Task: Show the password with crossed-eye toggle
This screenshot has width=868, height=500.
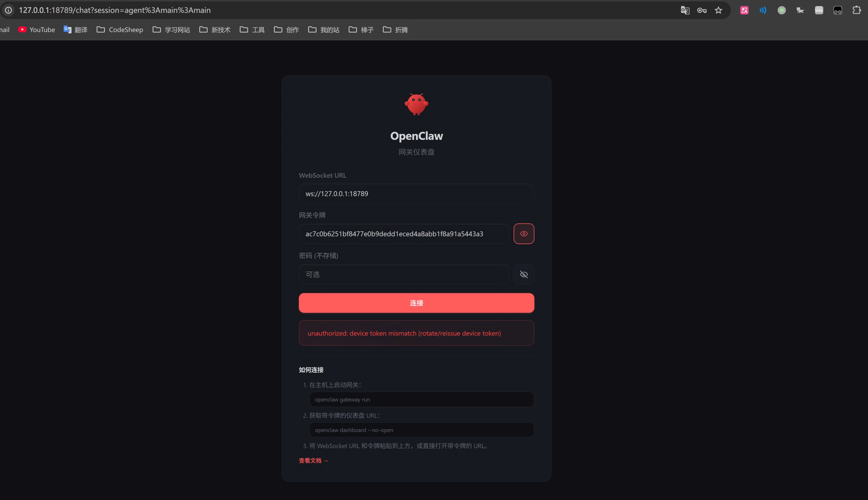Action: click(x=523, y=274)
